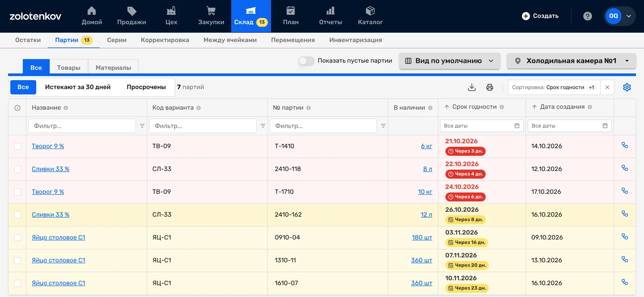The height and width of the screenshot is (297, 644).
Task: Clear the Срок годности sorting
Action: point(607,87)
